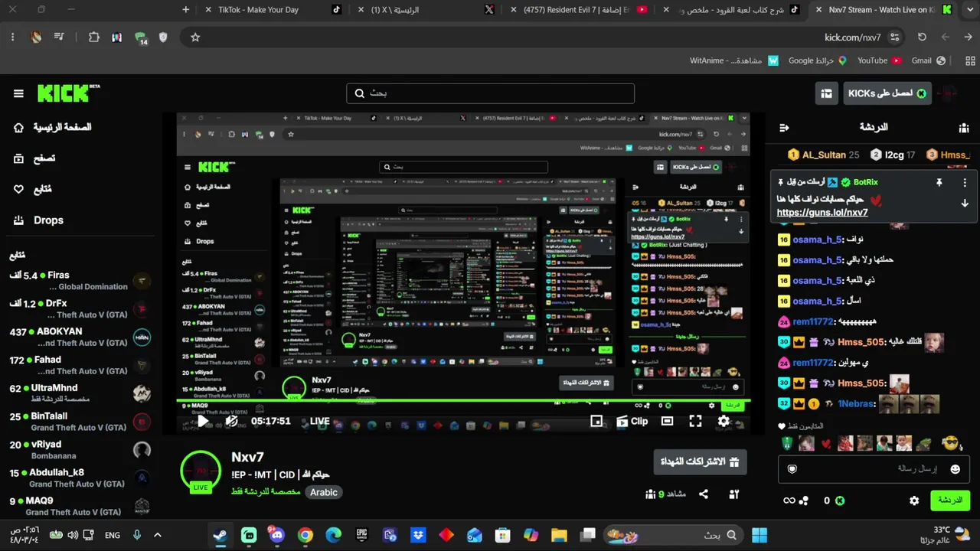The width and height of the screenshot is (980, 551).
Task: Unmute the stream audio
Action: (231, 421)
